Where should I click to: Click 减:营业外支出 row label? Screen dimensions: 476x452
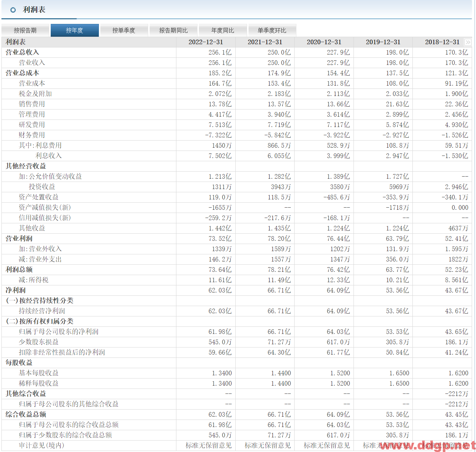pos(40,259)
